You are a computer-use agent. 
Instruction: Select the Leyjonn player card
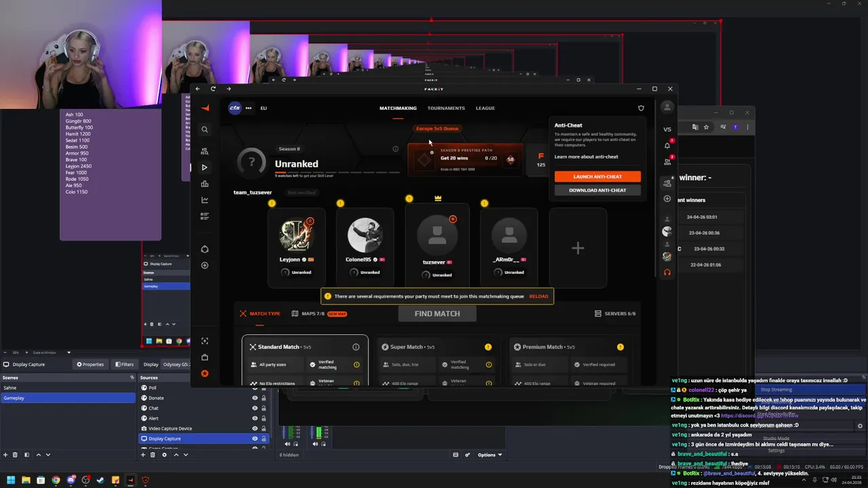(x=296, y=248)
